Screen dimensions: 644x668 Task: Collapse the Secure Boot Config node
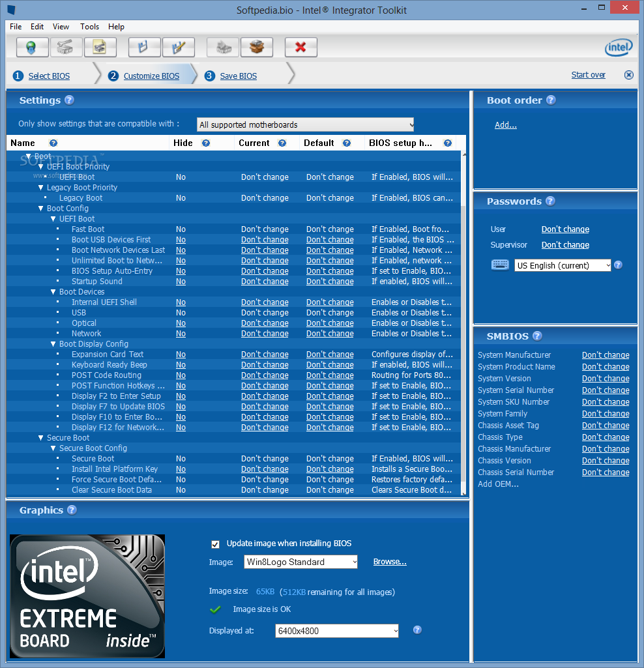coord(53,448)
